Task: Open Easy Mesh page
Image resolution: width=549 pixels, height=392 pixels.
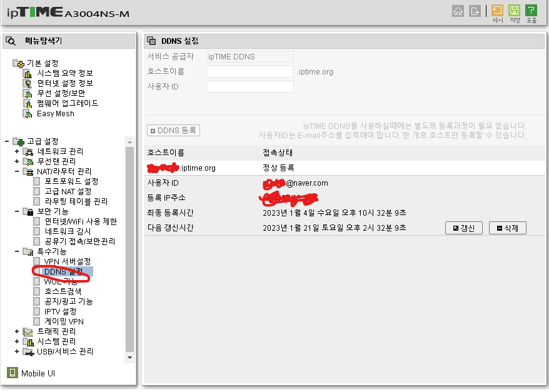Action: tap(55, 114)
